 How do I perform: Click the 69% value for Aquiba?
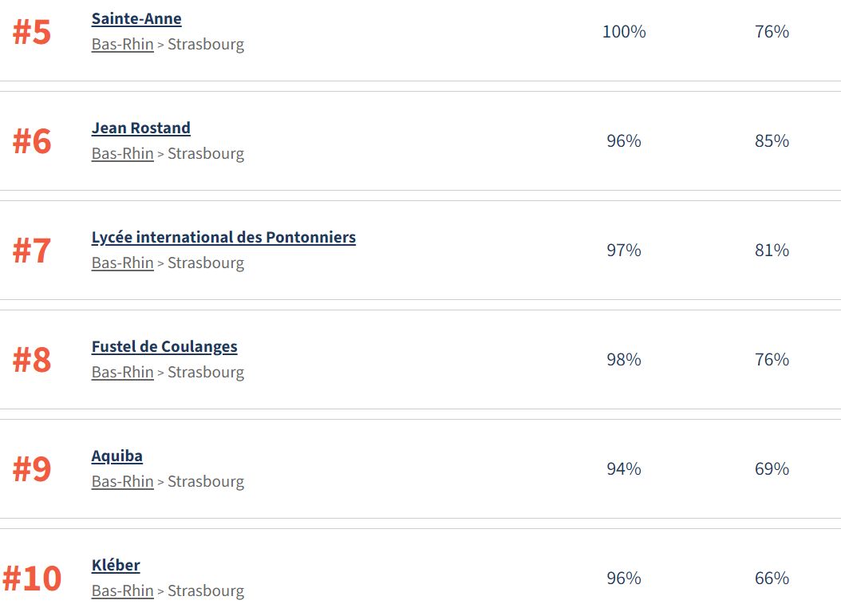pyautogui.click(x=772, y=469)
